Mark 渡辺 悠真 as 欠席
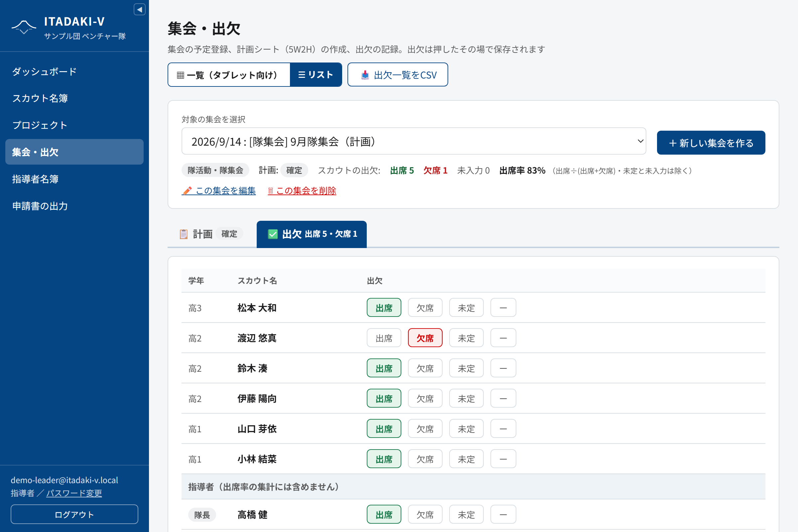 (x=425, y=338)
